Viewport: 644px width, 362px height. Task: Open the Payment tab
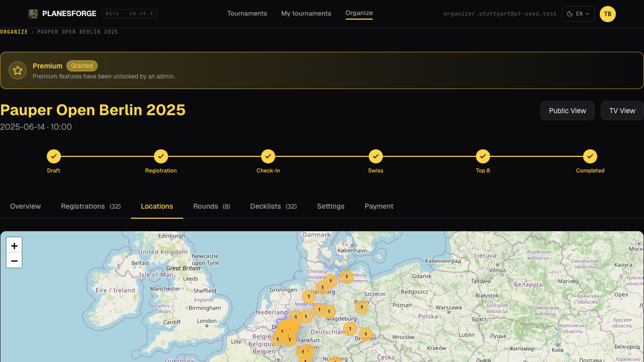coord(379,206)
